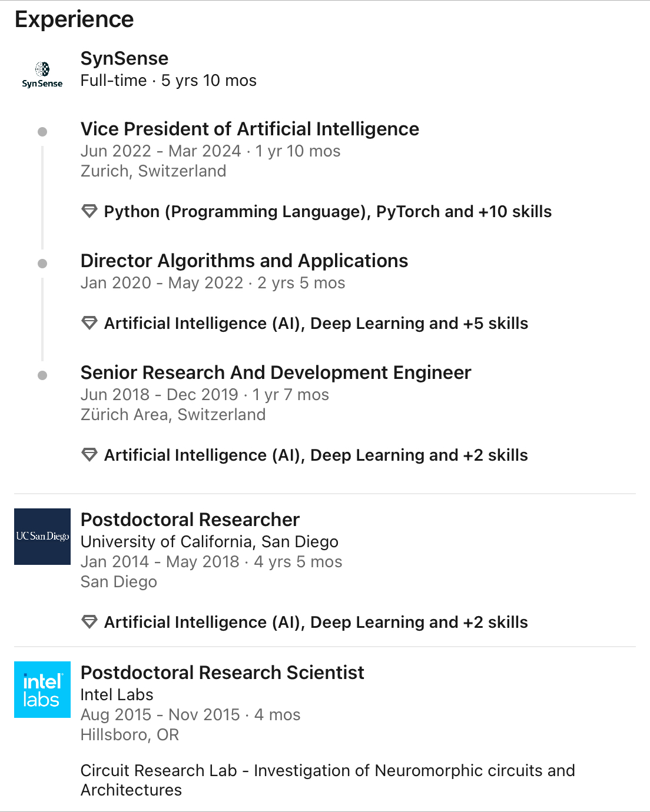Image resolution: width=650 pixels, height=812 pixels.
Task: Open SynSense company name link
Action: click(x=124, y=58)
